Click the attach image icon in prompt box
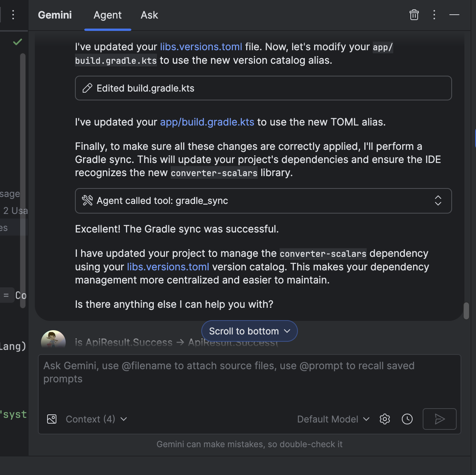Viewport: 476px width, 475px height. pos(52,419)
